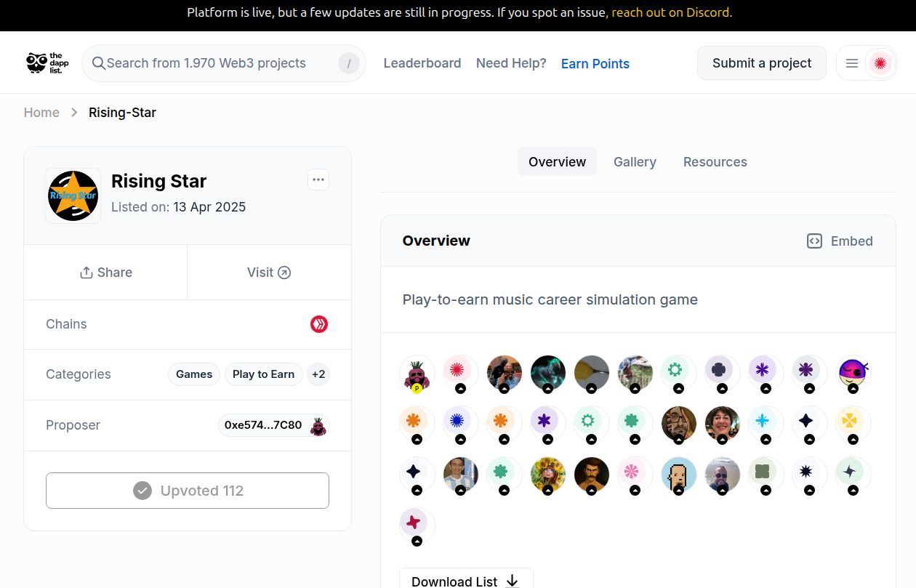This screenshot has height=588, width=916.
Task: Select the Games category tag
Action: [x=194, y=374]
